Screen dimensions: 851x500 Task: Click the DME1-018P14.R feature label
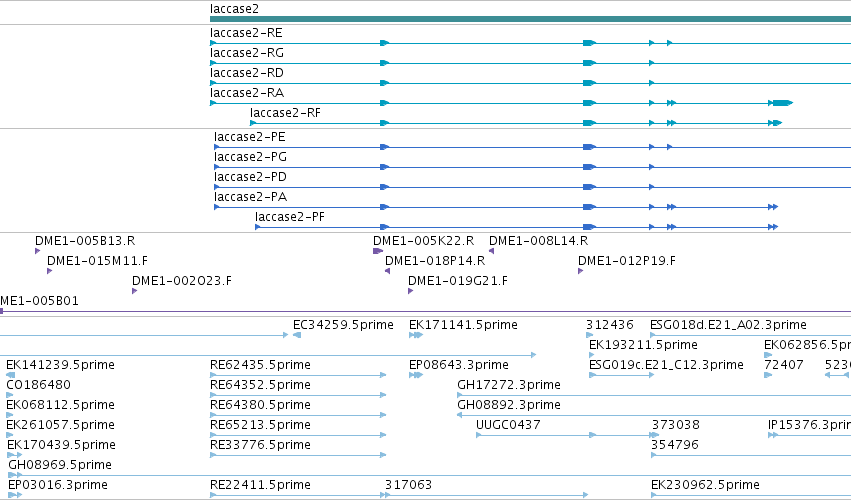(435, 261)
